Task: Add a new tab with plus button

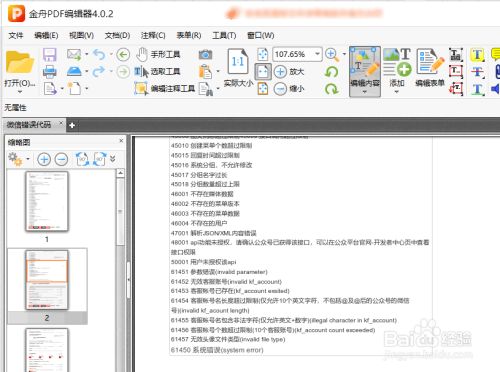Action: 72,125
